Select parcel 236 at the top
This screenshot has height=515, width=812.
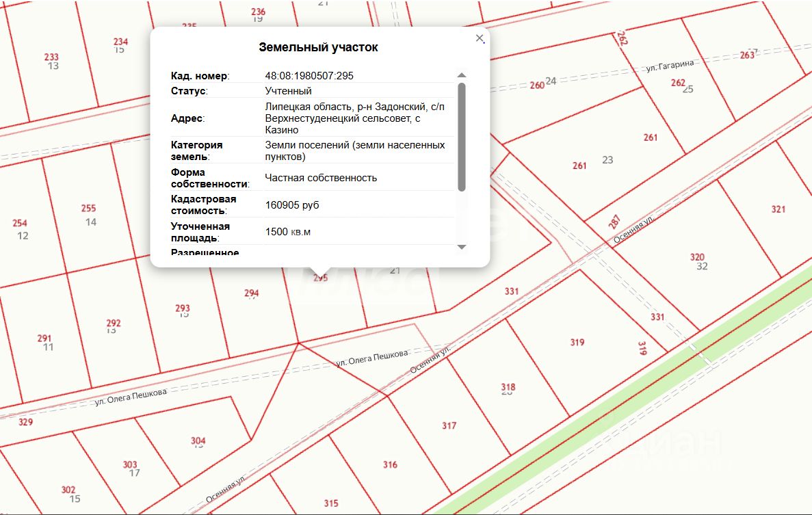259,12
